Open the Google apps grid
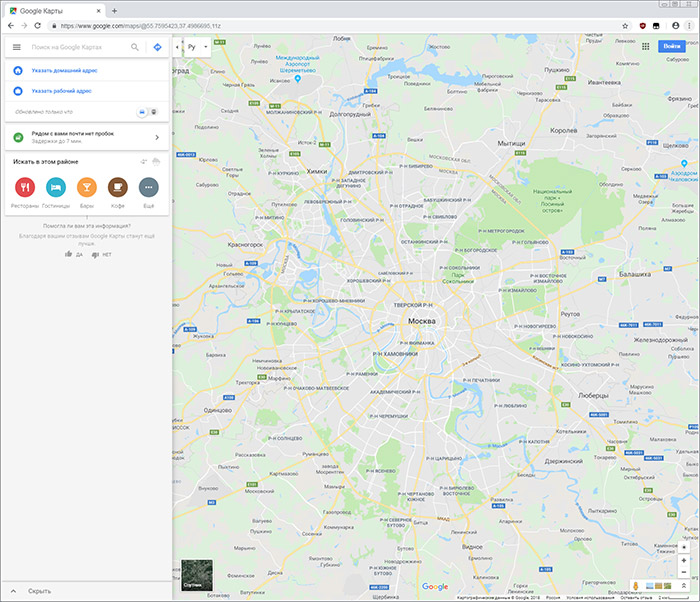700x602 pixels. point(646,46)
